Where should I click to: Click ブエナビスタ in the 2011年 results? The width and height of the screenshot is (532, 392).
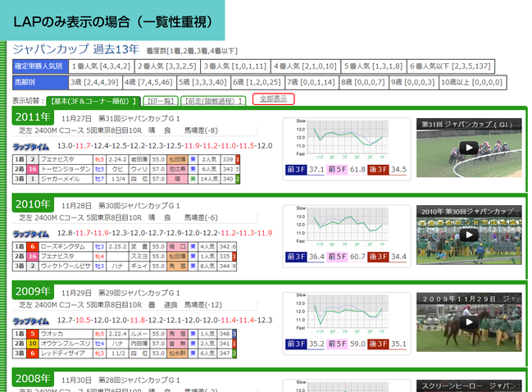[x=57, y=159]
